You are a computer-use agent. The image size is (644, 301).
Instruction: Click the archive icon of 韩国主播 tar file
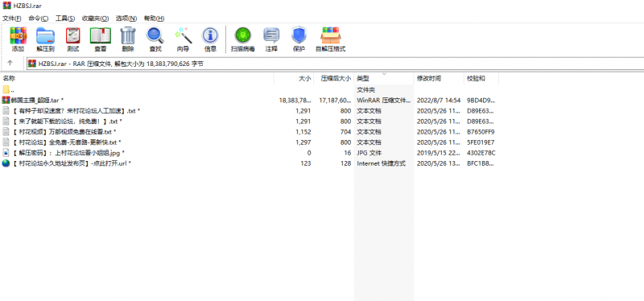pos(6,100)
